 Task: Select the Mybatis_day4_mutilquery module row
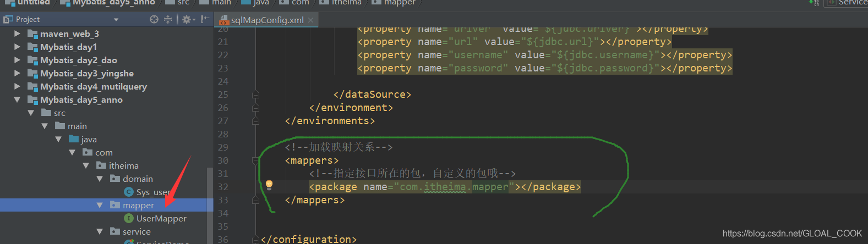coord(106,86)
